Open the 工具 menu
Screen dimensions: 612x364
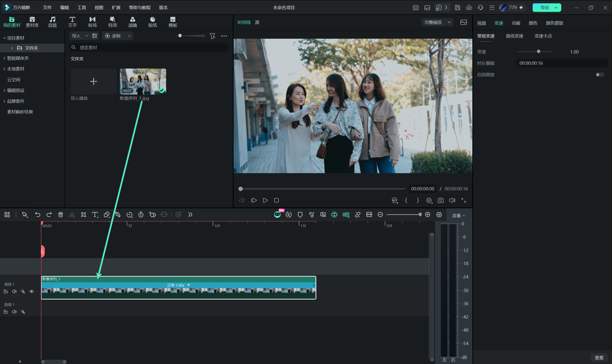point(82,8)
